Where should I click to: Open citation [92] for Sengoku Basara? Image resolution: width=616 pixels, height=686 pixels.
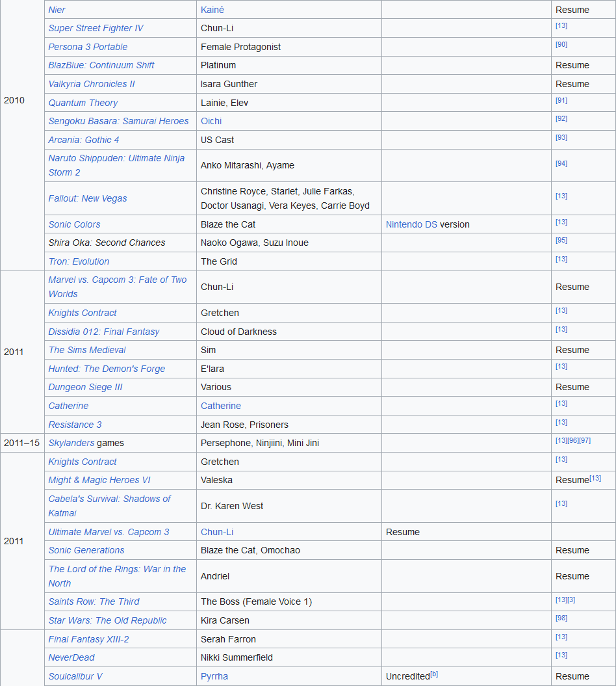point(561,119)
